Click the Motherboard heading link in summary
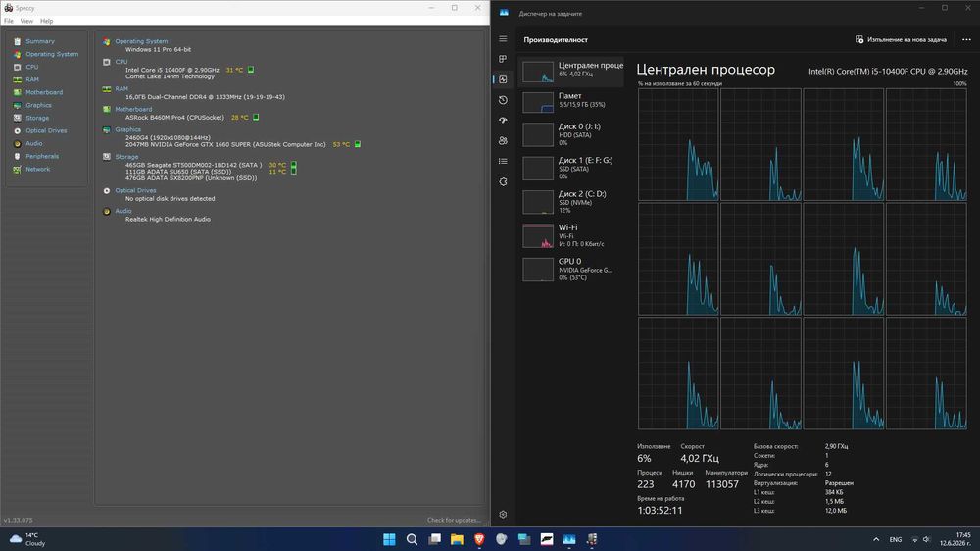Image resolution: width=980 pixels, height=551 pixels. click(133, 109)
